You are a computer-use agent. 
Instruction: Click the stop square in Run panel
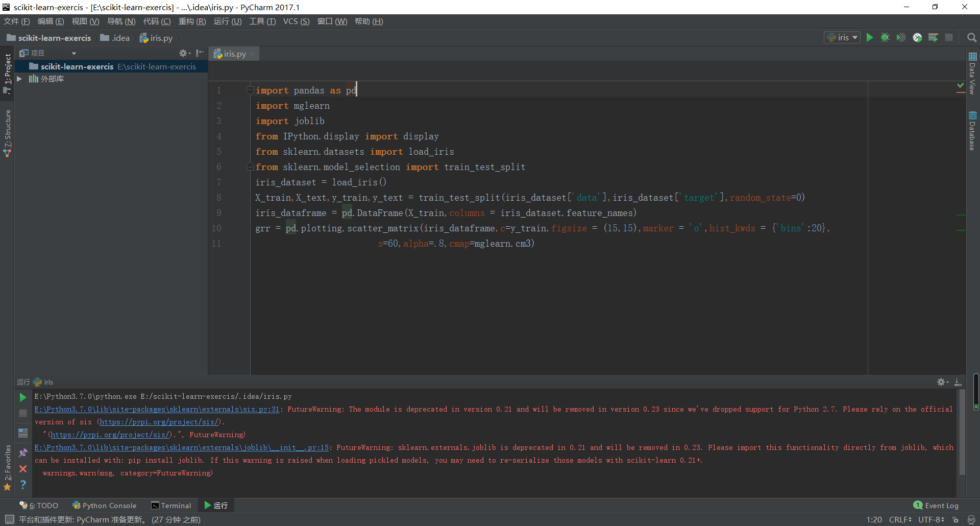23,413
